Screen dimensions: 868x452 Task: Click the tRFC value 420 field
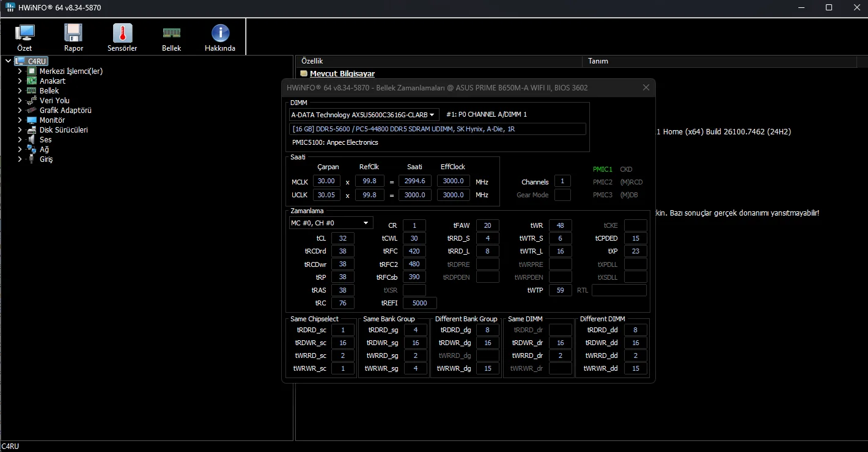point(414,251)
